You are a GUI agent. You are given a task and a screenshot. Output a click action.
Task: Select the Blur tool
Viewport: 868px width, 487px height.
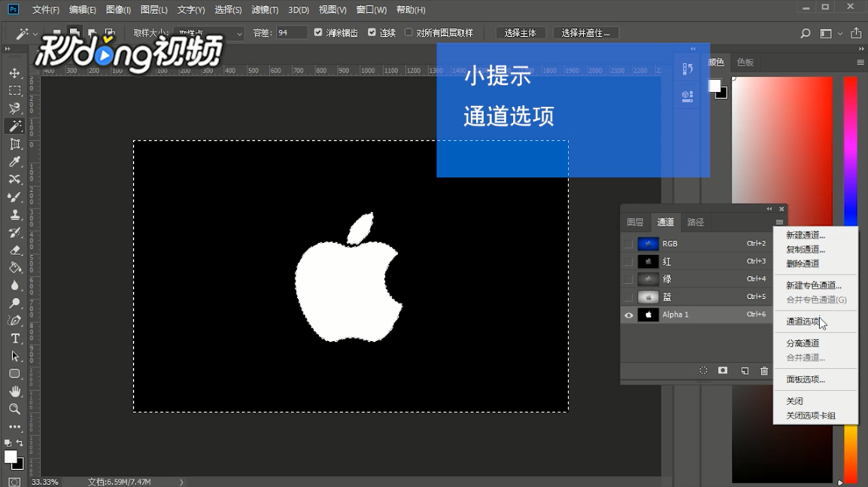15,285
